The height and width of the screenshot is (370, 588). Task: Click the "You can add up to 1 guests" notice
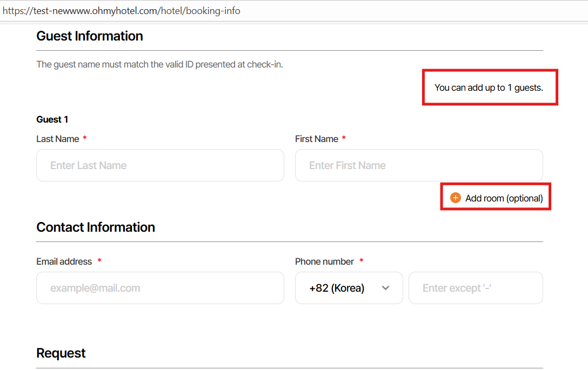[489, 88]
